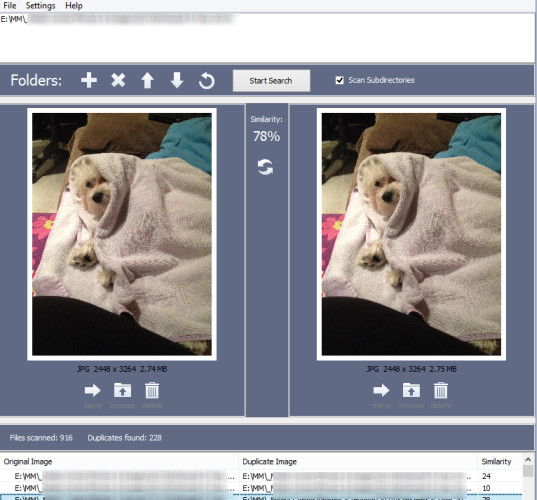Click the left dog image preview
537x500 pixels.
[122, 234]
